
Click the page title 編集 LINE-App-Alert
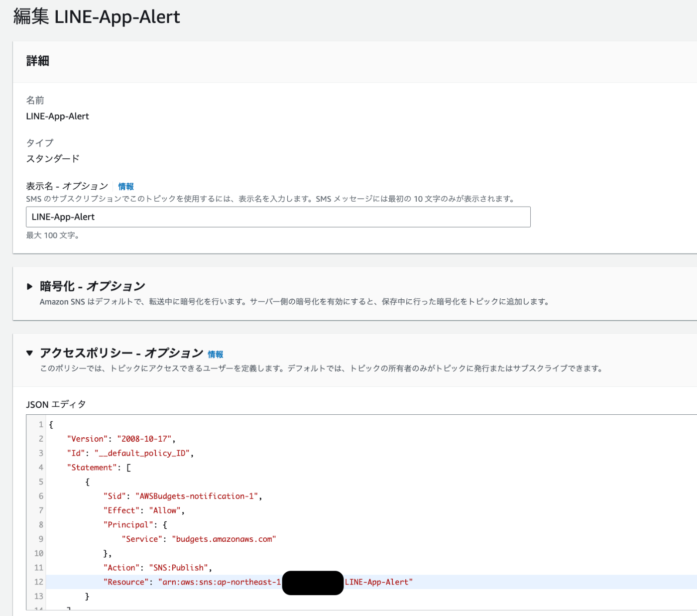97,17
